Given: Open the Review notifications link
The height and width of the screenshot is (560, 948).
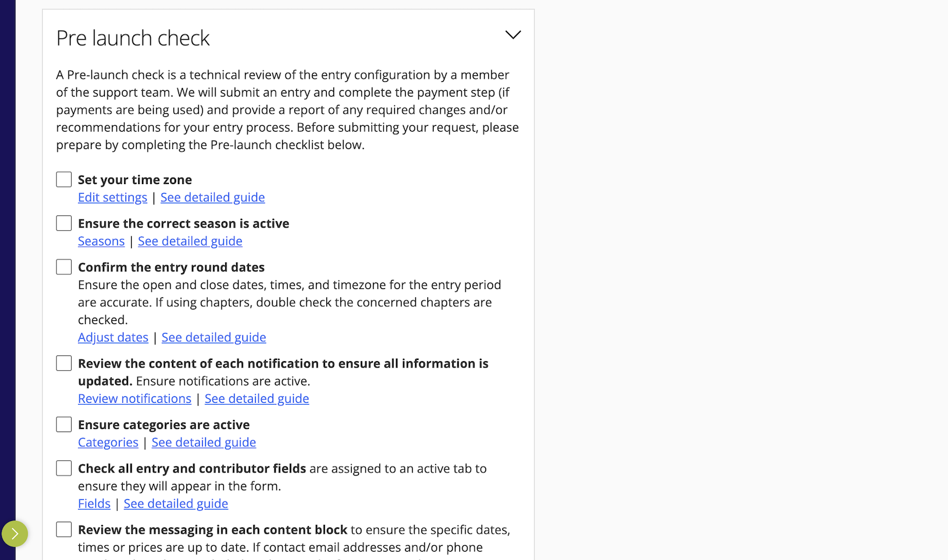Looking at the screenshot, I should click(134, 399).
